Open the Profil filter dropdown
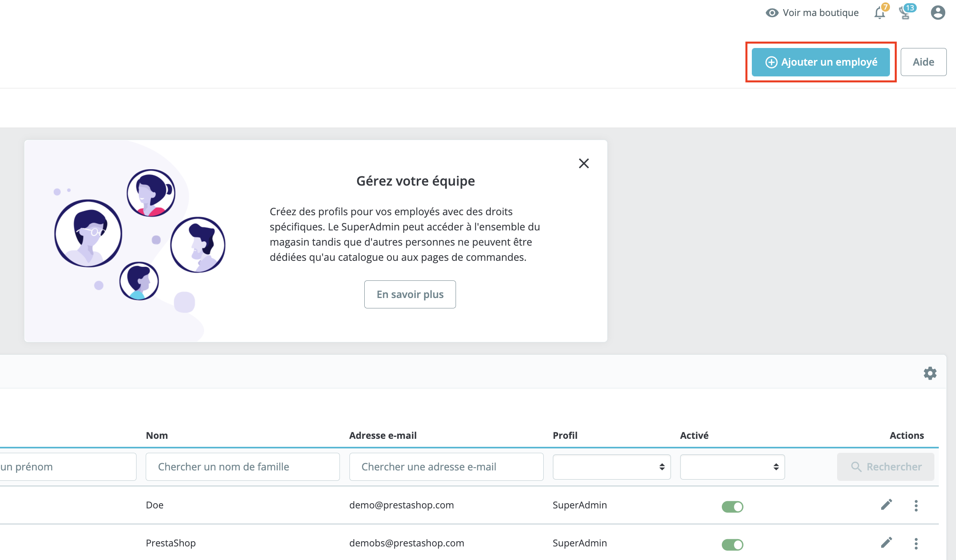This screenshot has height=560, width=956. 612,467
